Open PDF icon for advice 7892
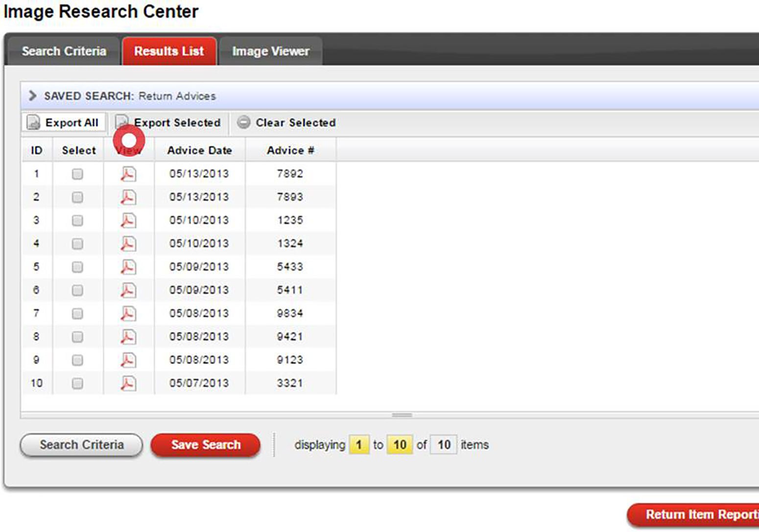The height and width of the screenshot is (532, 759). coord(128,174)
